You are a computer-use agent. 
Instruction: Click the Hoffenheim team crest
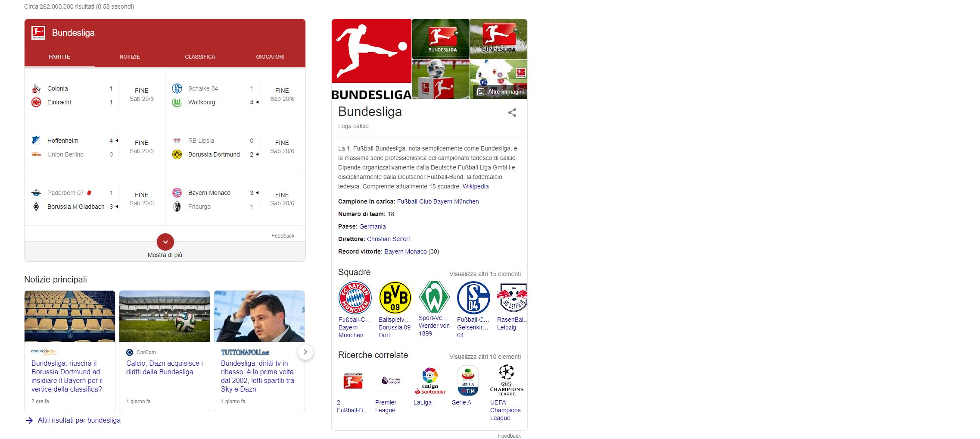(x=36, y=141)
